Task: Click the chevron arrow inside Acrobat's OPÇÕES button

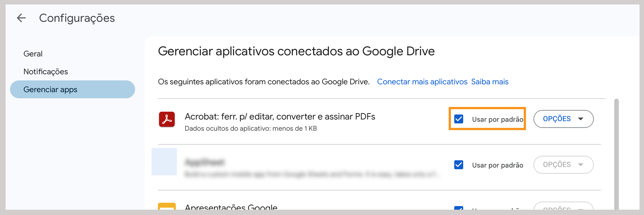Action: pos(581,119)
